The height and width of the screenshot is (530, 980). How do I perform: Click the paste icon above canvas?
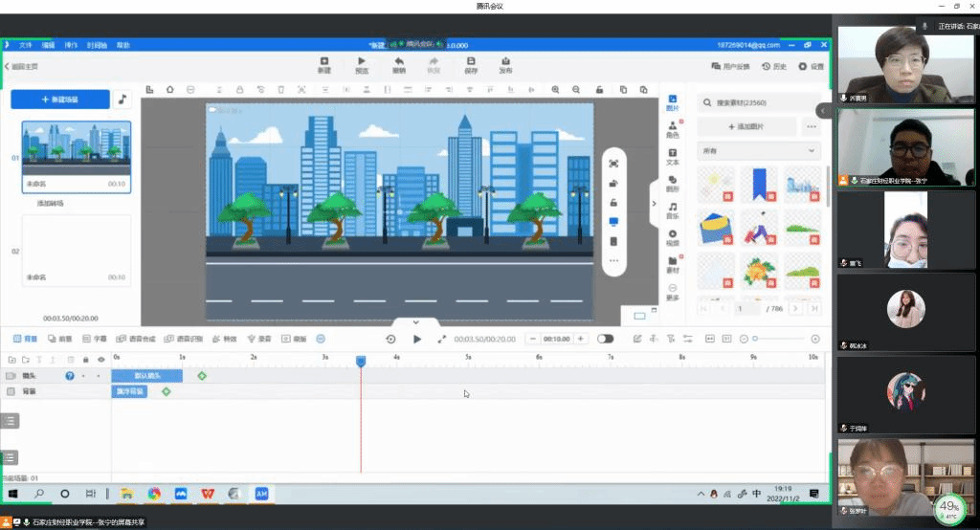[643, 90]
